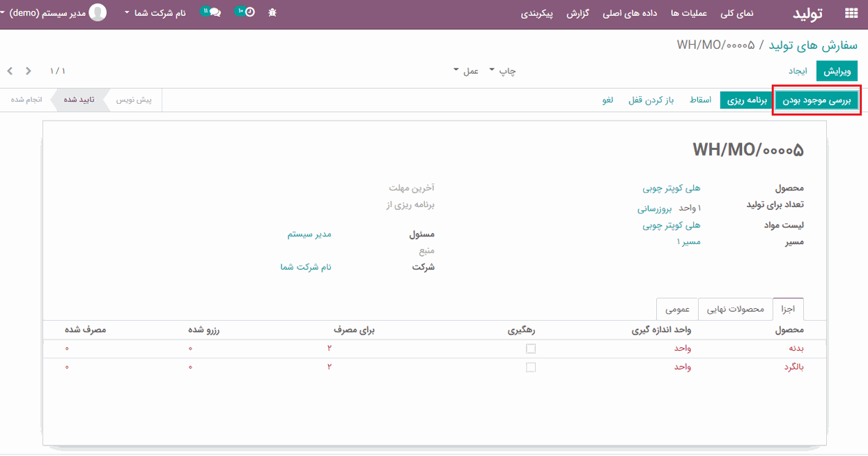The width and height of the screenshot is (868, 456).
Task: Select the پیش نویس status stage
Action: (x=133, y=100)
